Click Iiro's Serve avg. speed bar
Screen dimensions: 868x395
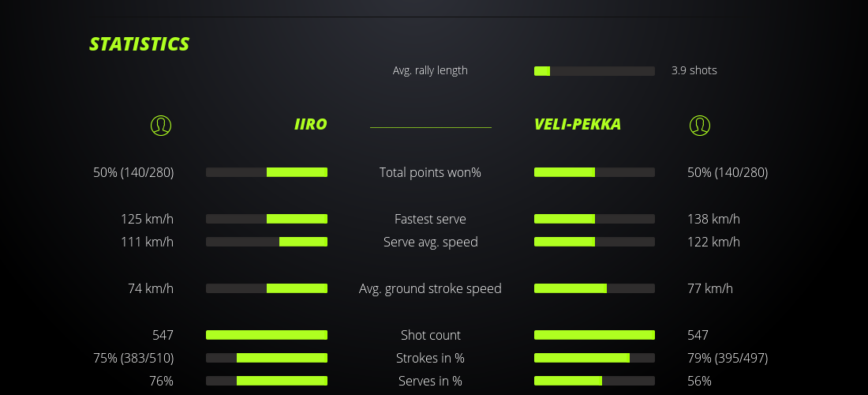coord(267,242)
